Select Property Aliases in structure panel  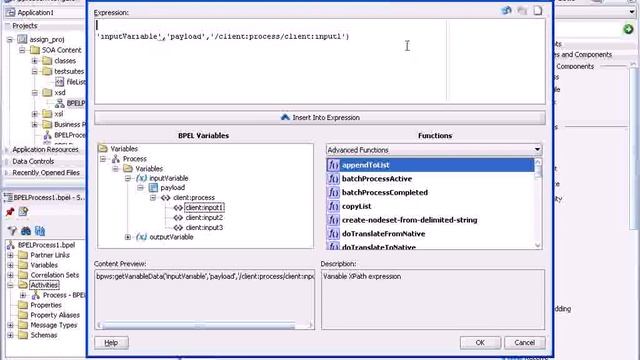click(x=55, y=315)
